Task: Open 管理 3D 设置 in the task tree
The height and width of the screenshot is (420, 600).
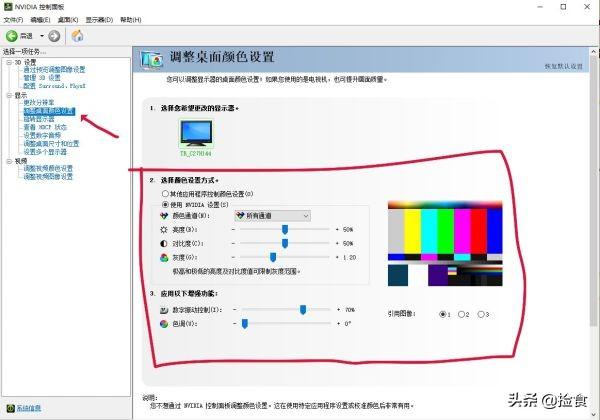Action: tap(42, 78)
